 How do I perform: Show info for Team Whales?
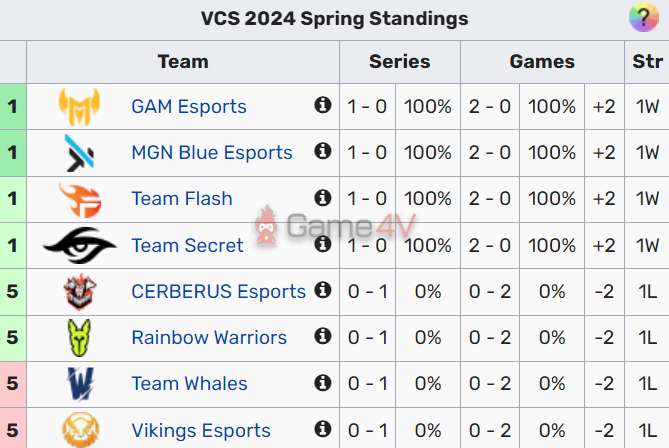(322, 382)
